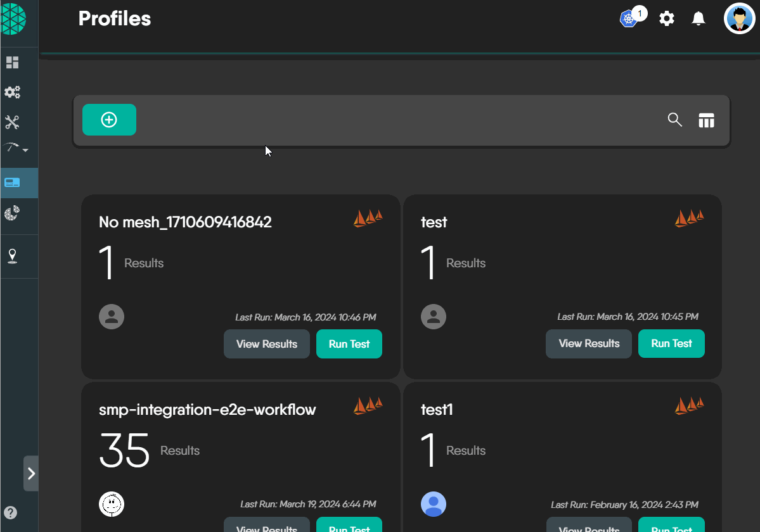Open notifications via the bell icon
Image resolution: width=760 pixels, height=532 pixels.
[698, 18]
